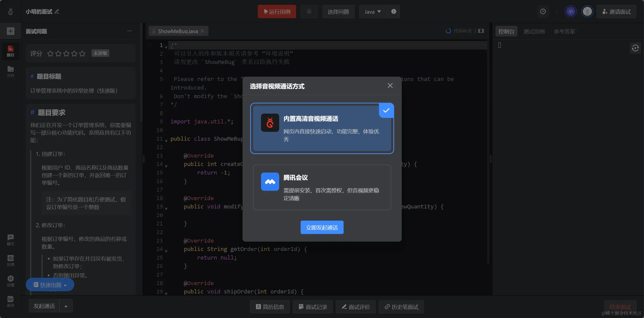Expand the 发起通话 arrow menu
Image resolution: width=644 pixels, height=318 pixels.
(66, 306)
